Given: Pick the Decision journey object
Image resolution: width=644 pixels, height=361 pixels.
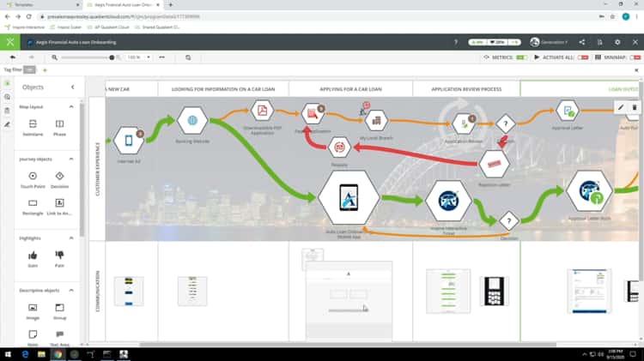Looking at the screenshot, I should click(59, 180).
